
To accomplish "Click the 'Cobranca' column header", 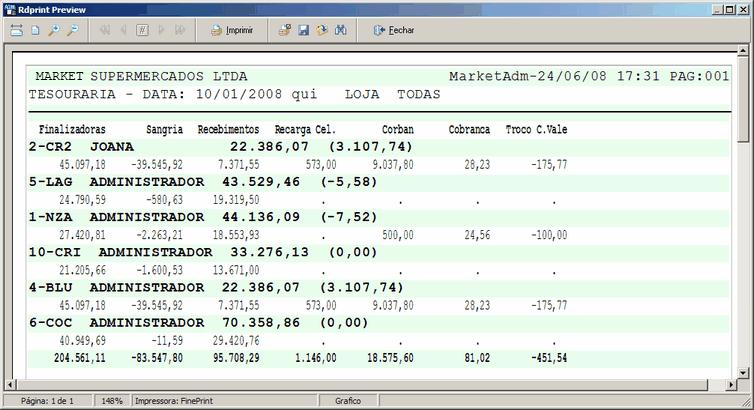I will 469,130.
